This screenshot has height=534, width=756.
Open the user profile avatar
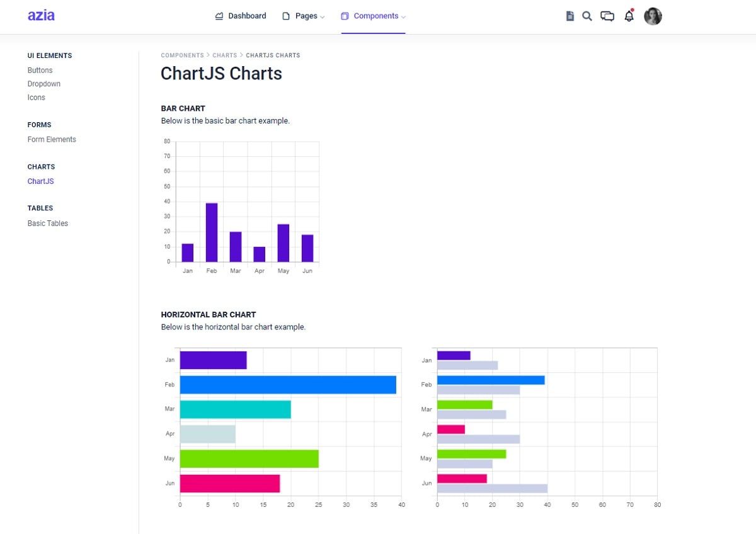pyautogui.click(x=653, y=16)
